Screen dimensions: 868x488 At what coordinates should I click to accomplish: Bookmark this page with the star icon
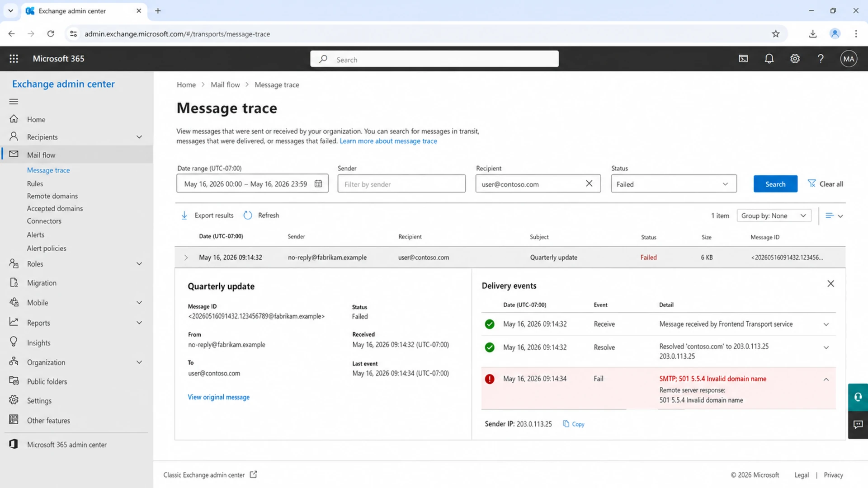[776, 34]
